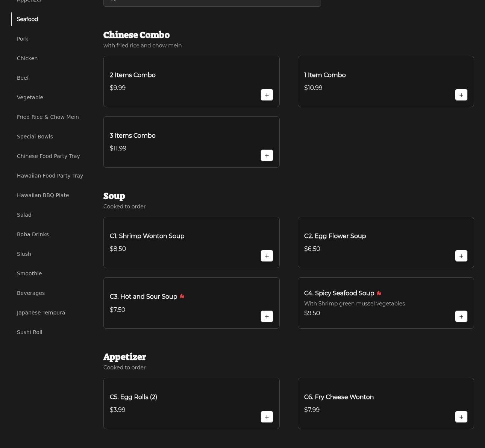Click the $11.99 price on 3 Items Combo
Viewport: 485px width, 448px height.
pyautogui.click(x=118, y=148)
